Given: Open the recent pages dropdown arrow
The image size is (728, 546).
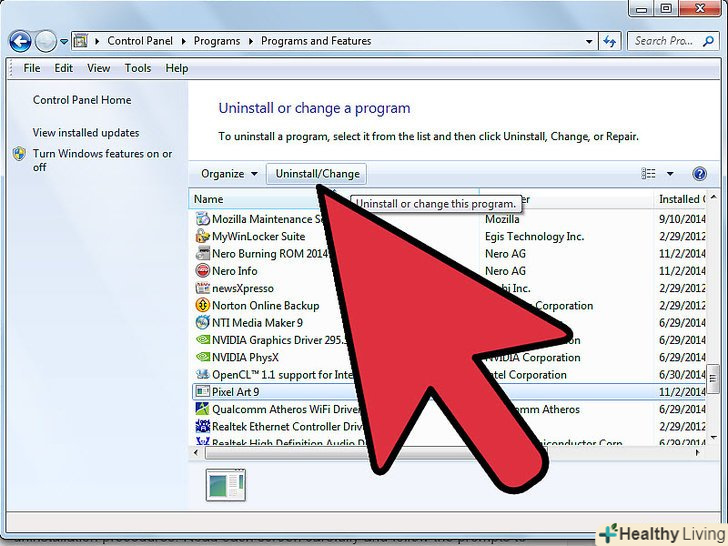Looking at the screenshot, I should point(64,41).
